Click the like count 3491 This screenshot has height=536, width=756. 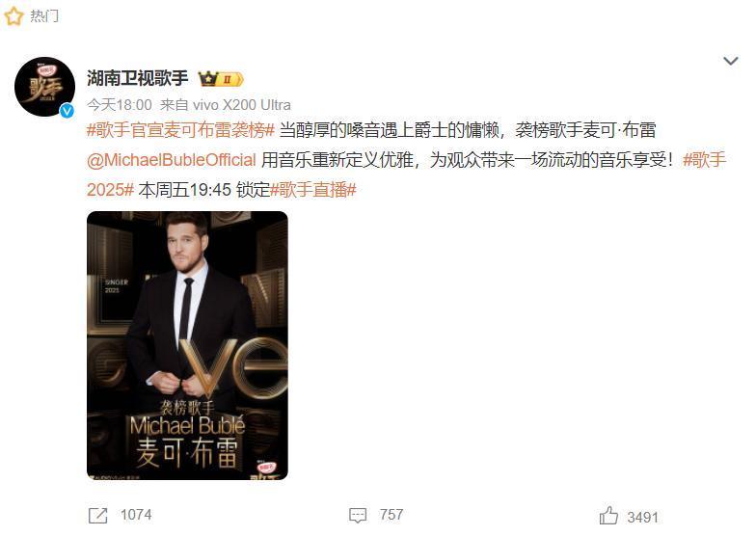pos(642,518)
